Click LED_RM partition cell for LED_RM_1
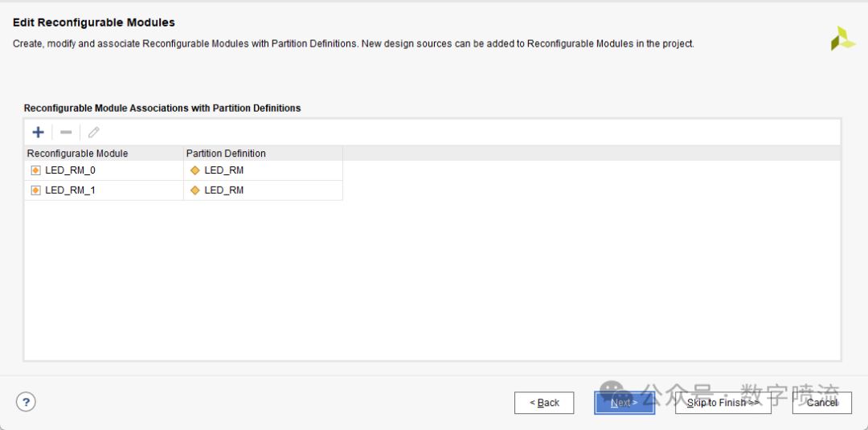This screenshot has width=868, height=430. click(x=263, y=190)
